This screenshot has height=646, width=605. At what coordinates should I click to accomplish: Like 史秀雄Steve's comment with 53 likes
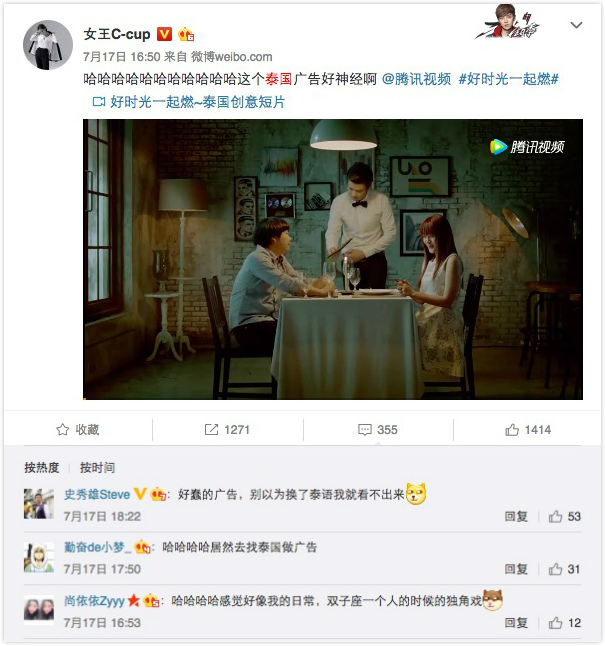564,516
